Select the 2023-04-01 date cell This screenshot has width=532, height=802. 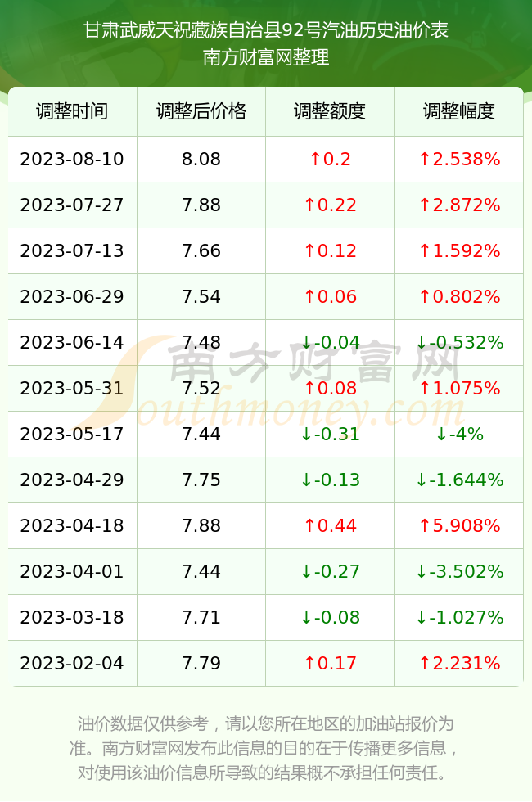pos(72,571)
